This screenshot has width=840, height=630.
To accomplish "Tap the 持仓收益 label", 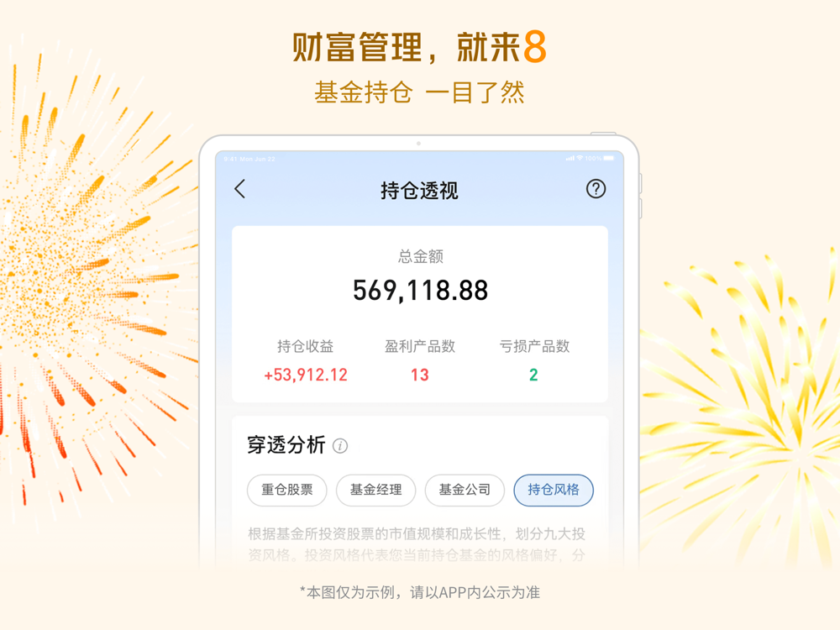I will pos(306,347).
